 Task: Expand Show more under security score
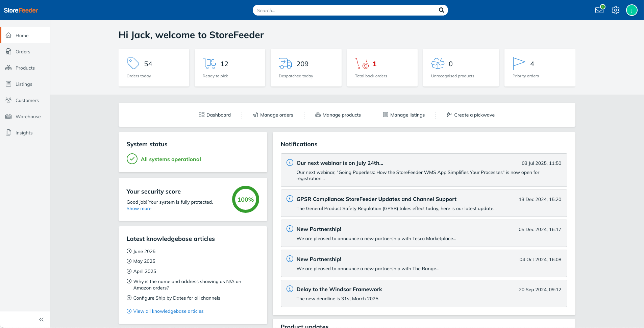[x=139, y=209]
